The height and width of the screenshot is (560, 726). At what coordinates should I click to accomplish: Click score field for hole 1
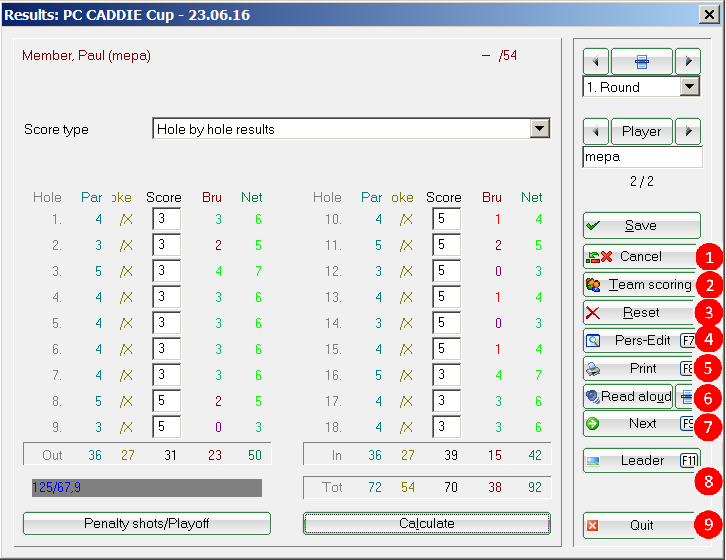pos(167,219)
